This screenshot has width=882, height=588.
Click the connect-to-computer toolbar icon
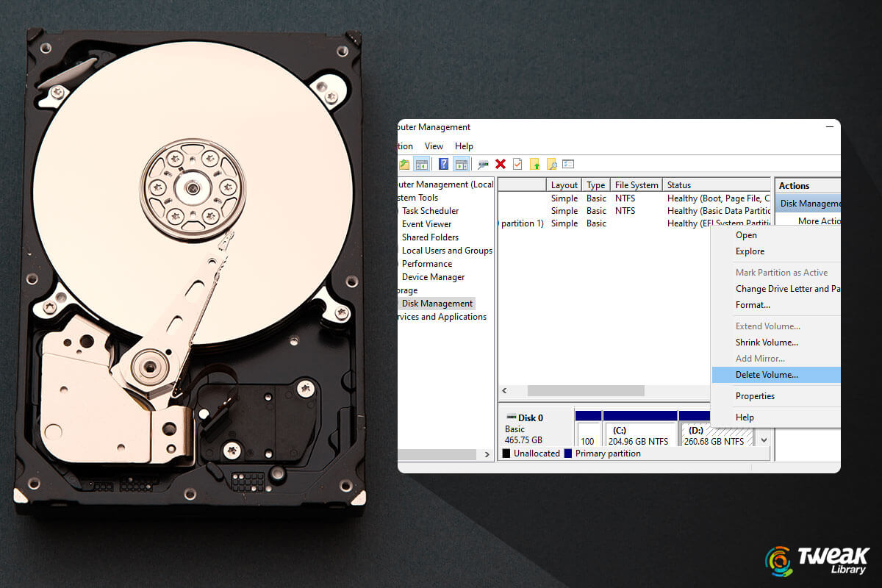point(481,163)
